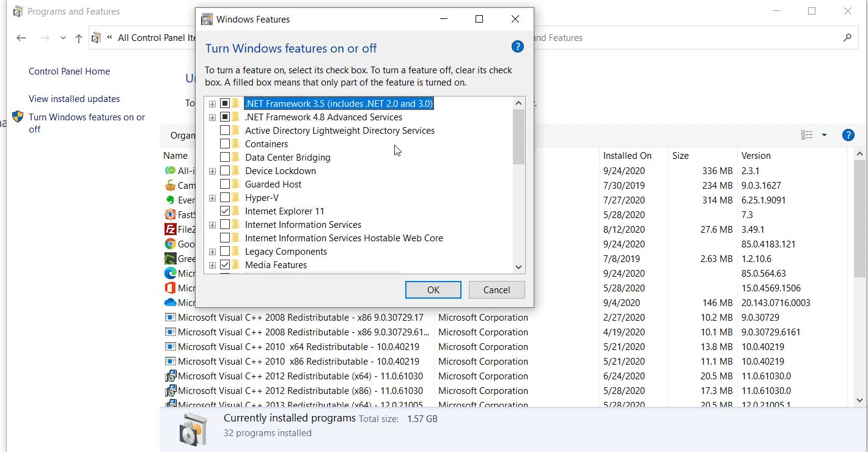The width and height of the screenshot is (868, 452).
Task: Check the Guarded Host checkbox
Action: [x=225, y=184]
